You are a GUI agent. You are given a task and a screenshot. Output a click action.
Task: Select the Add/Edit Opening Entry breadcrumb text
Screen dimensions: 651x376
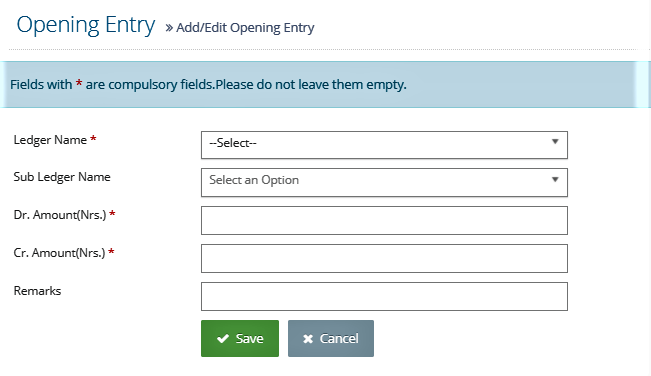245,28
